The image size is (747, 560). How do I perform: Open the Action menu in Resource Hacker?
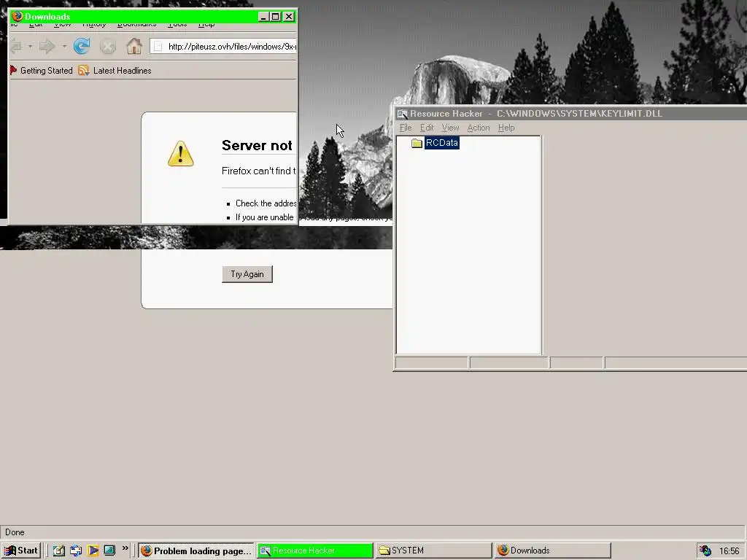click(479, 128)
